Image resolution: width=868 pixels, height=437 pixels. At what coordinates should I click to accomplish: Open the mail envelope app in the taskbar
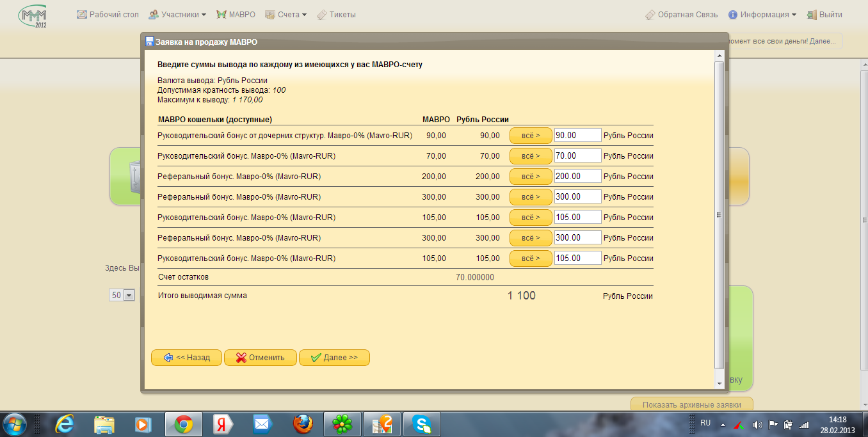[x=263, y=424]
